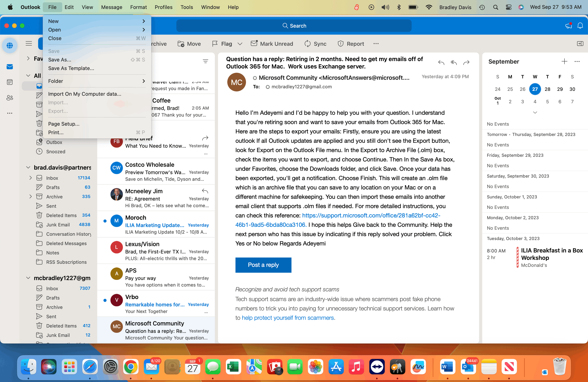The width and height of the screenshot is (588, 382).
Task: Open brad.davis Junk Email folder
Action: 58,225
